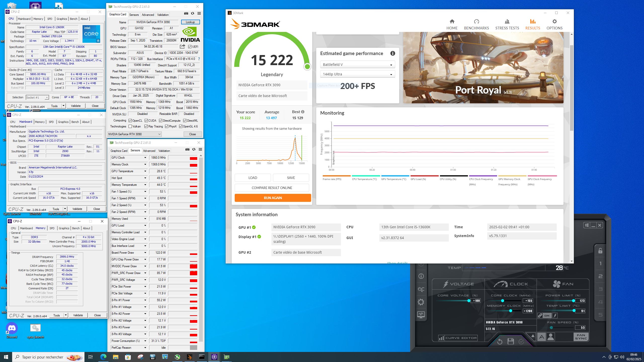This screenshot has height=362, width=644.
Task: Toggle the UEFI checkbox in GPU-Z
Action: pyautogui.click(x=190, y=47)
